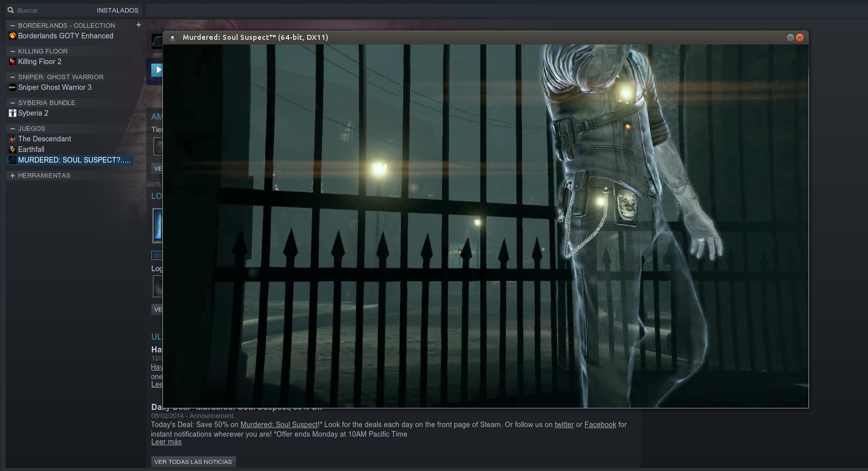This screenshot has width=868, height=471.
Task: Open the Facebook link in news
Action: [600, 425]
